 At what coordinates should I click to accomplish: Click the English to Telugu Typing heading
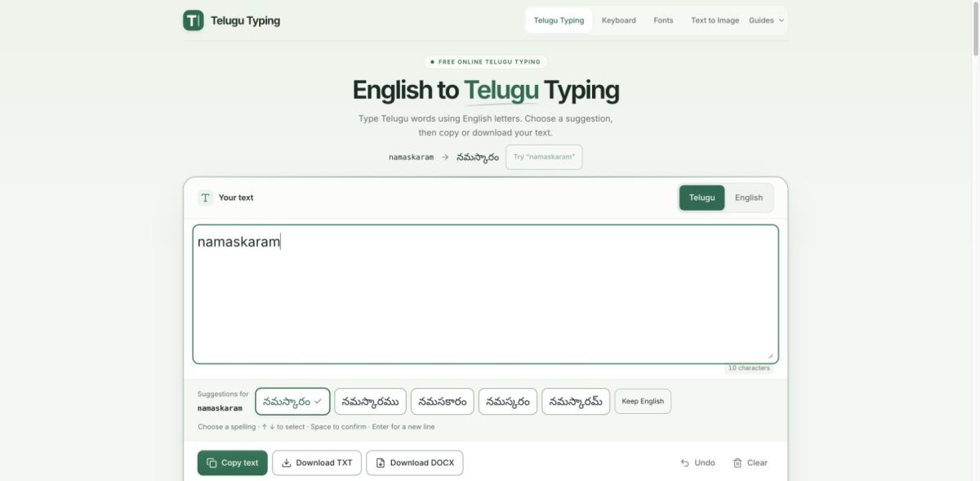click(486, 90)
